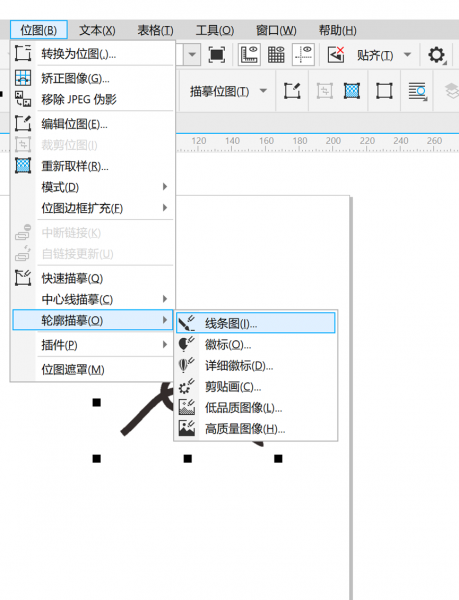The width and height of the screenshot is (459, 600).
Task: Toggle the grid display icon
Action: tap(276, 55)
